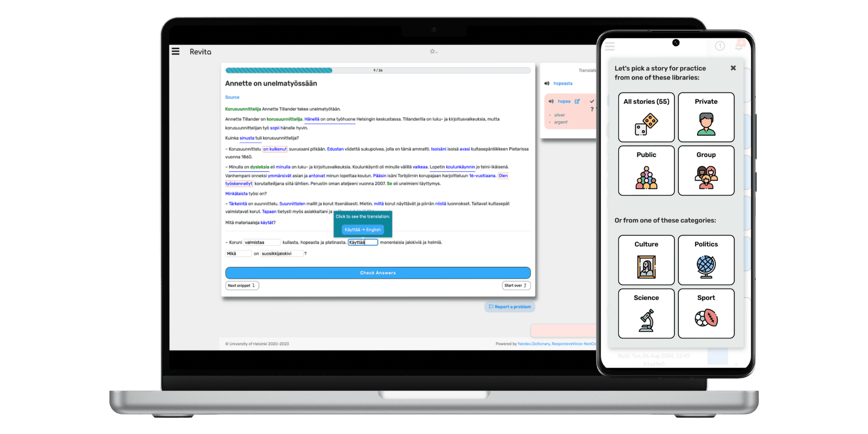Click the green word dysleksia
The height and width of the screenshot is (434, 868).
260,167
